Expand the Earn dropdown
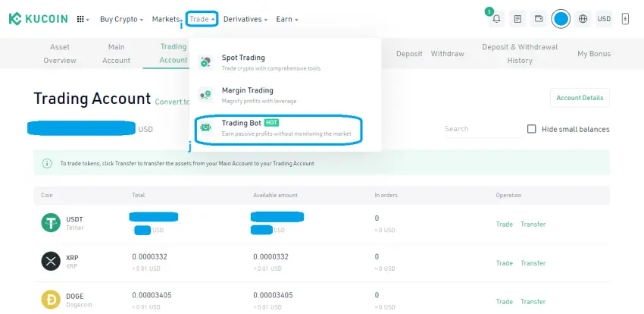 click(x=287, y=19)
